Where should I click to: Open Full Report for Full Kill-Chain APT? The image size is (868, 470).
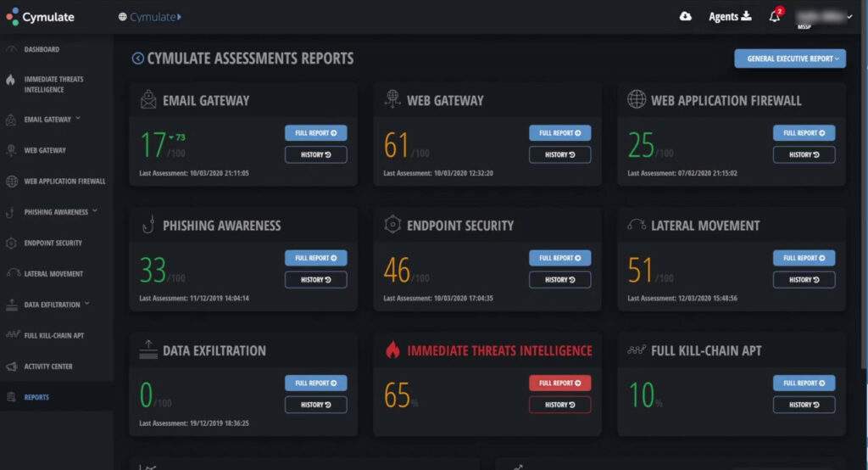(x=804, y=383)
